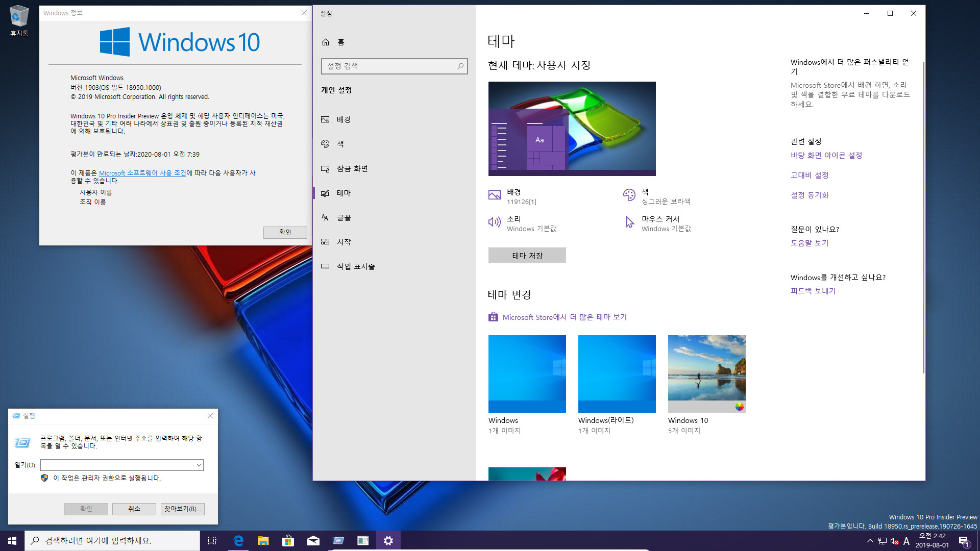980x551 pixels.
Task: Click Cancel in the Run dialog
Action: tap(134, 509)
